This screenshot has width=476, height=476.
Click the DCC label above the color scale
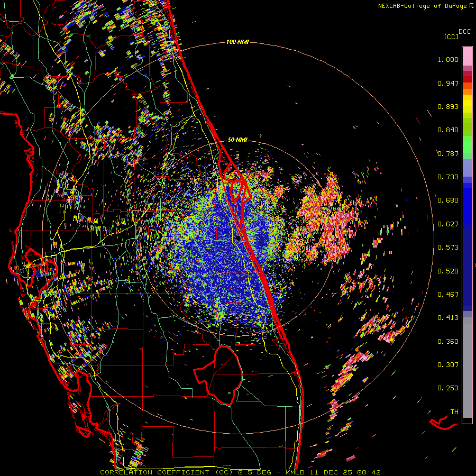[x=464, y=31]
